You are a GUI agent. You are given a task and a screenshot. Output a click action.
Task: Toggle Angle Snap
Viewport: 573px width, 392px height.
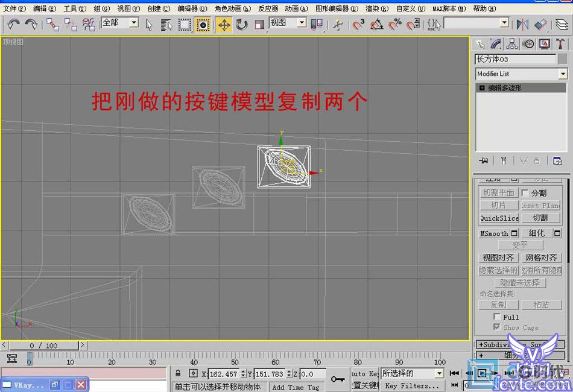377,25
